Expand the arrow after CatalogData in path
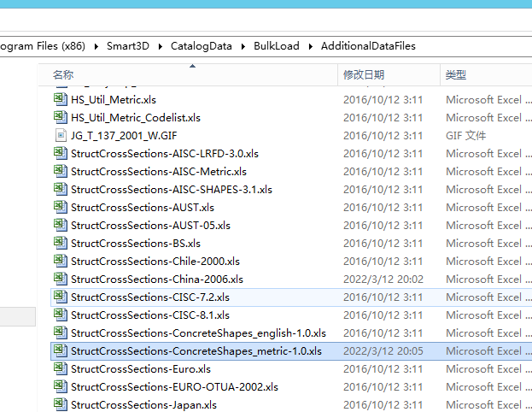 click(x=243, y=46)
